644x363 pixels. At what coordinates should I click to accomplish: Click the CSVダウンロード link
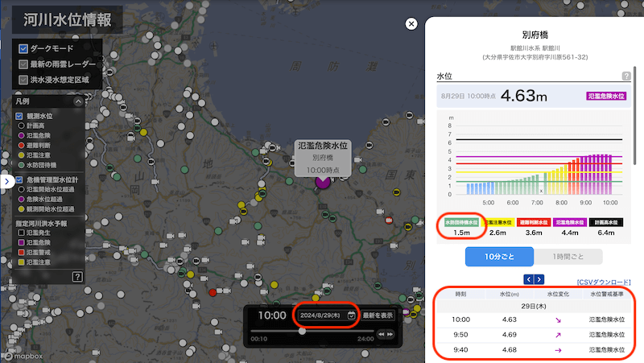603,283
